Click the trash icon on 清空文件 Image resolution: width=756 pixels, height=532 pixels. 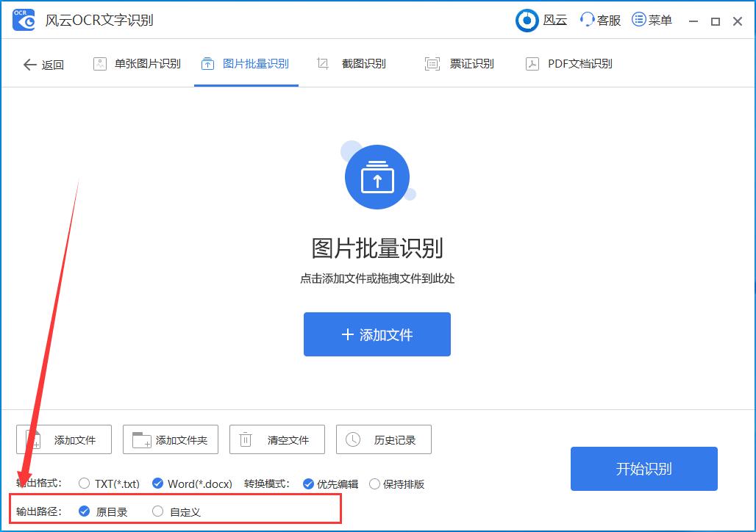pyautogui.click(x=246, y=439)
